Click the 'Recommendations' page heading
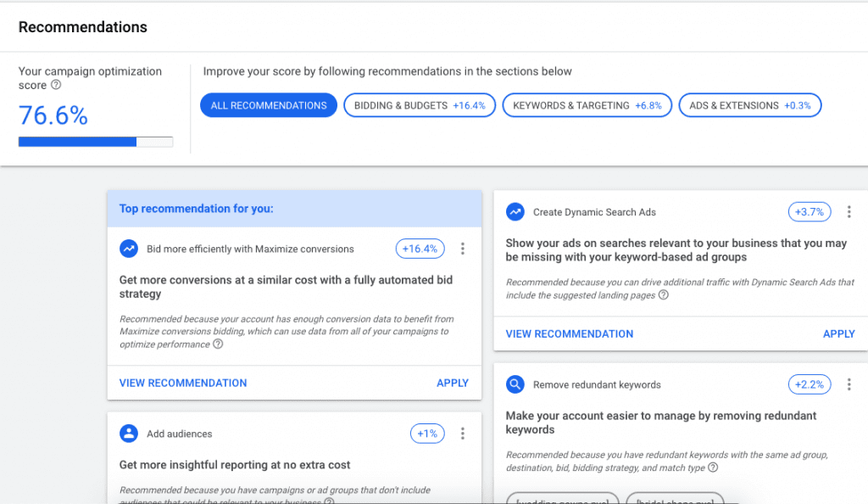Image resolution: width=868 pixels, height=504 pixels. [83, 27]
